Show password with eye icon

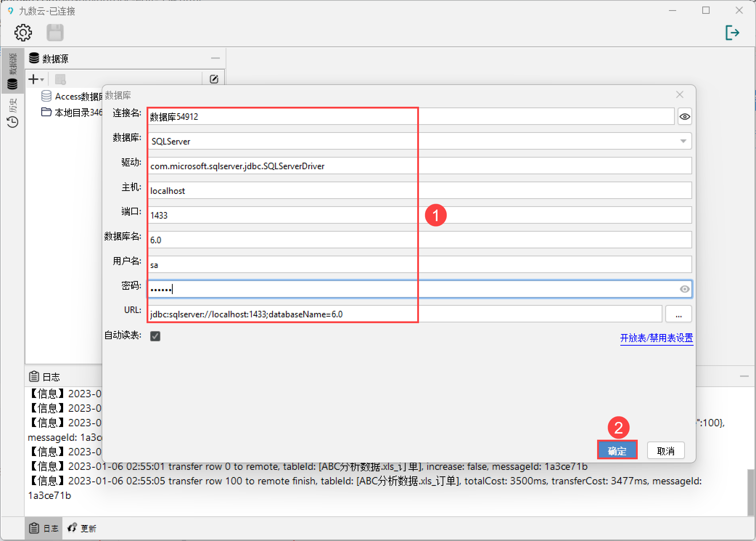point(684,289)
